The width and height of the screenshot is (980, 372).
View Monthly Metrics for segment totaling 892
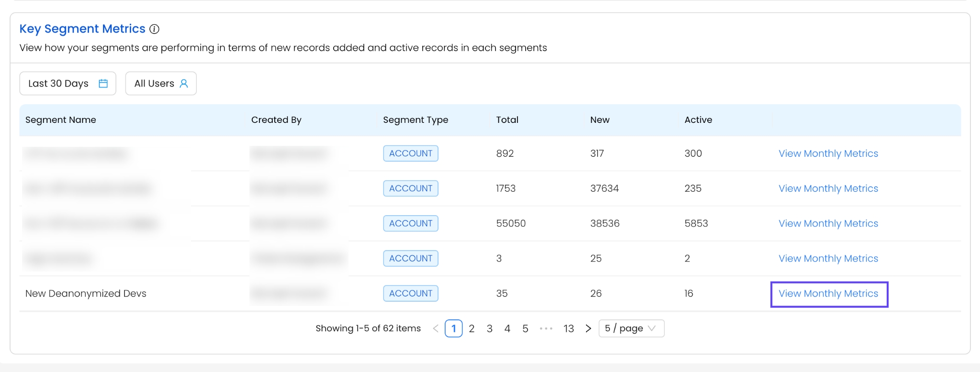click(828, 153)
